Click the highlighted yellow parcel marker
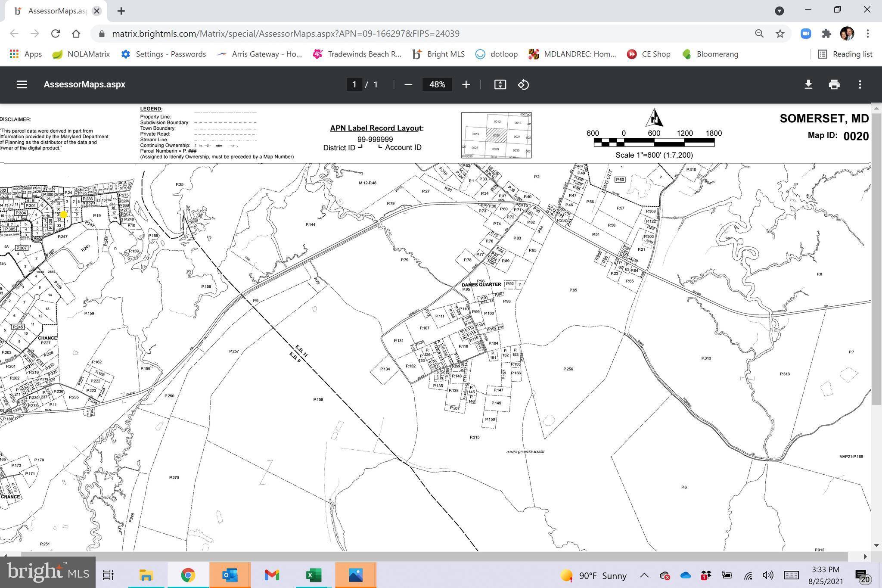882x588 pixels. [x=64, y=214]
